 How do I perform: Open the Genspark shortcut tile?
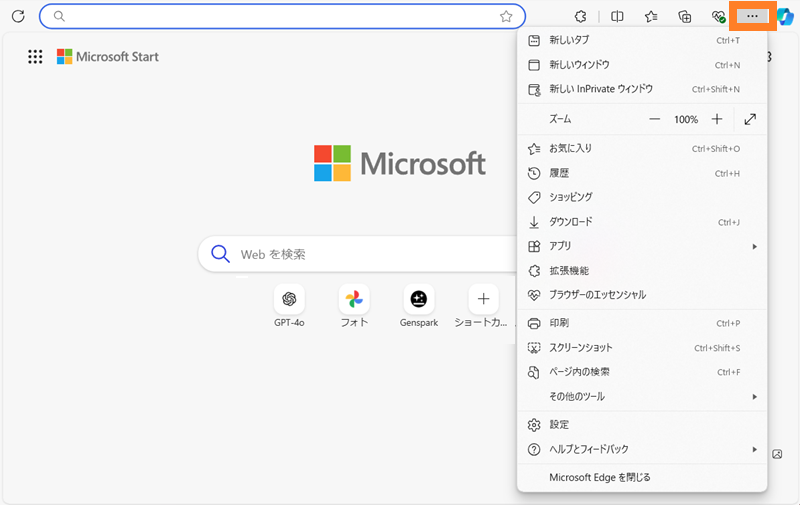[419, 306]
